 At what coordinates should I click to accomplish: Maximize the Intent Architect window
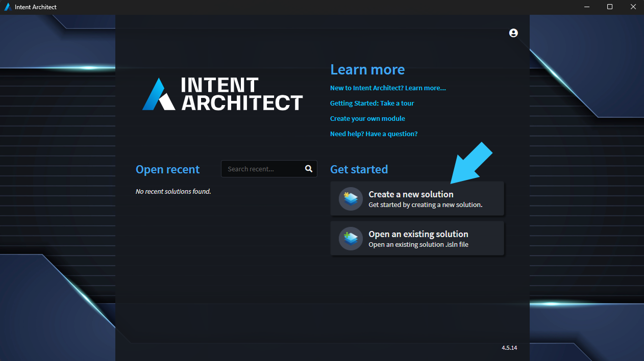pyautogui.click(x=610, y=7)
